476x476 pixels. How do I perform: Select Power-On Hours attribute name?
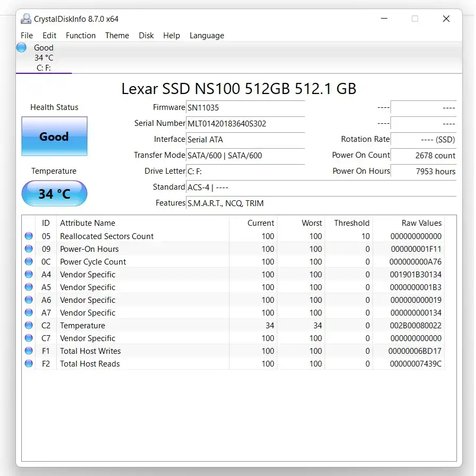(x=89, y=249)
